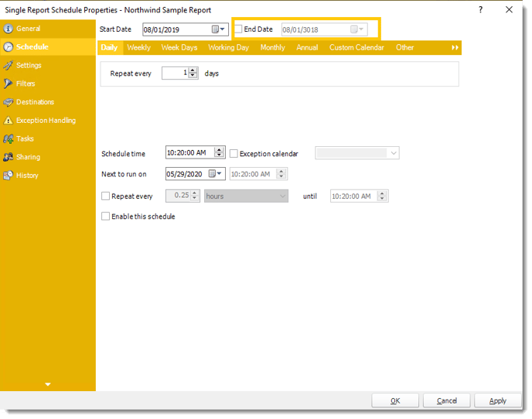
Task: Click the help question mark icon
Action: pos(480,10)
